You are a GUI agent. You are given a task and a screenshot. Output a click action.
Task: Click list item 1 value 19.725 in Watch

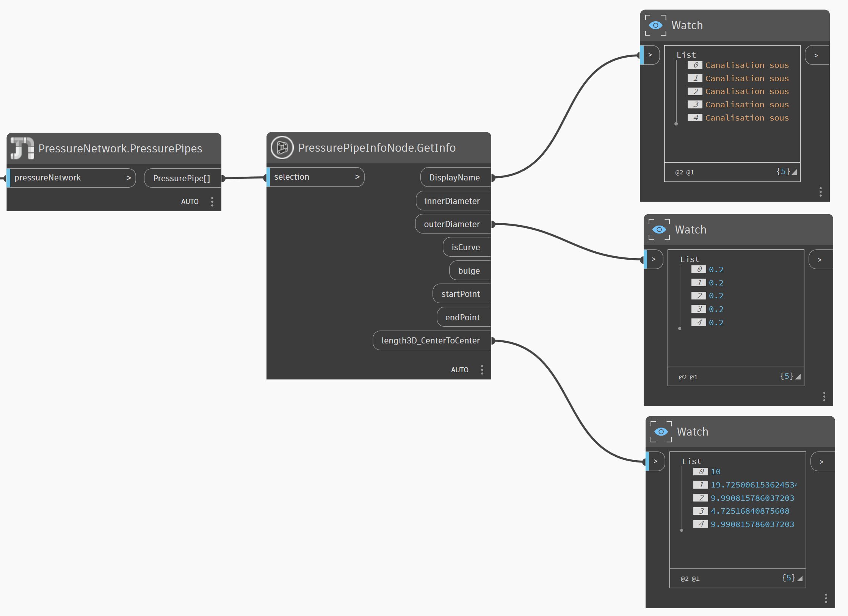(x=753, y=485)
